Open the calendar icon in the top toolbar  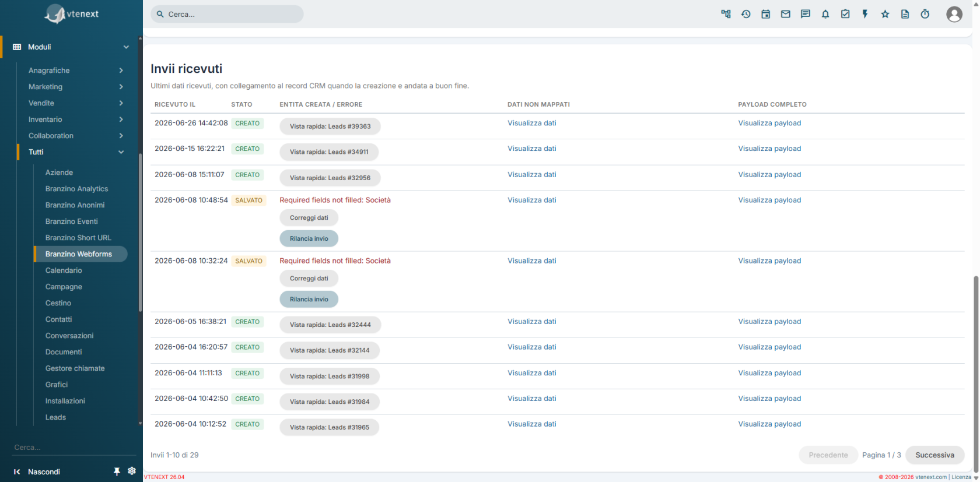[766, 14]
